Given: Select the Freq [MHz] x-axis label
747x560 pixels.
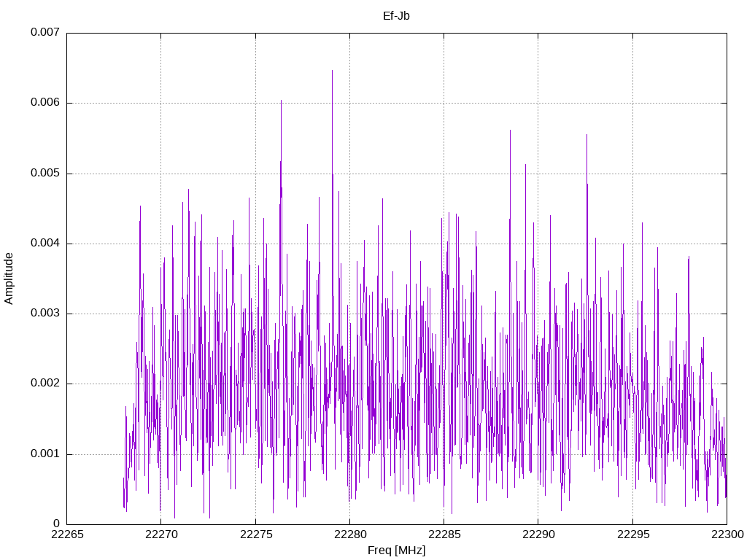Looking at the screenshot, I should 396,551.
